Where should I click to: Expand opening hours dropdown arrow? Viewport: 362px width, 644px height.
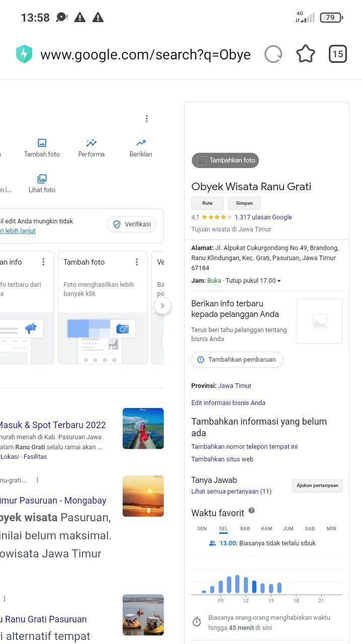pyautogui.click(x=279, y=281)
